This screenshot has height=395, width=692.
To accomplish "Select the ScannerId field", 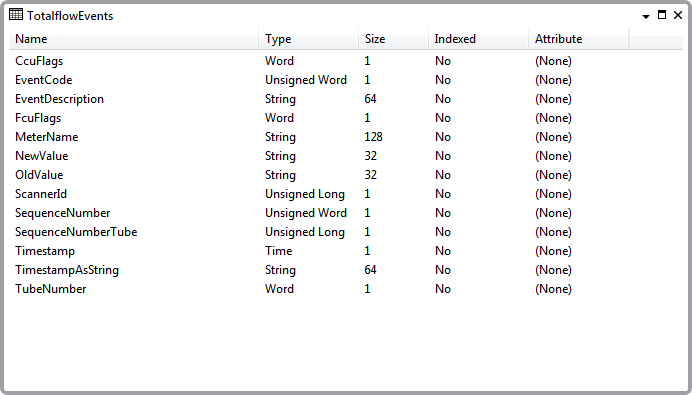I will pos(346,194).
